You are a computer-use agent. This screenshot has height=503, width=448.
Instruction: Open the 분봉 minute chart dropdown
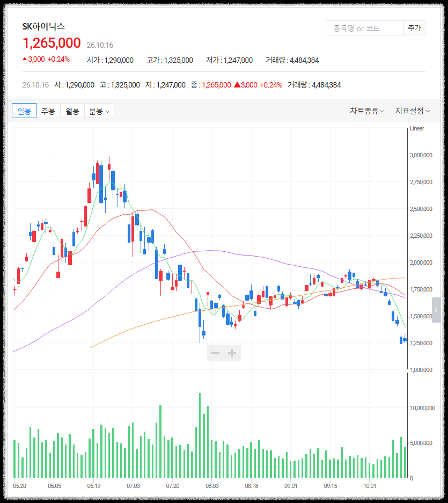(99, 111)
